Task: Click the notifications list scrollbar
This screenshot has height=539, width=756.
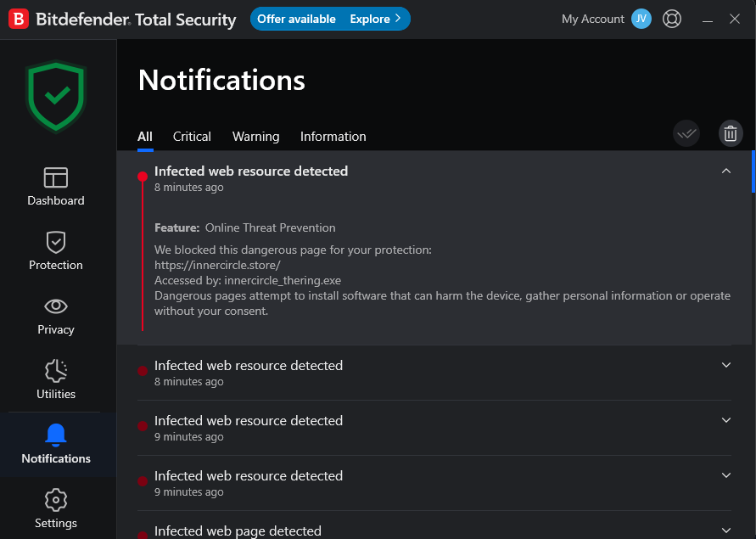Action: (x=753, y=171)
